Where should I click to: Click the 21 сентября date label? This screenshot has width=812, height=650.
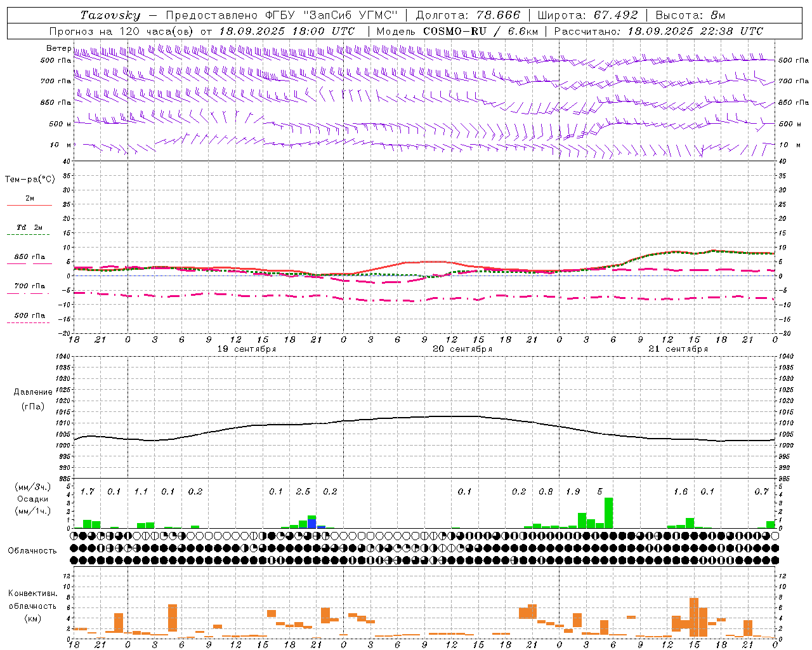point(678,348)
